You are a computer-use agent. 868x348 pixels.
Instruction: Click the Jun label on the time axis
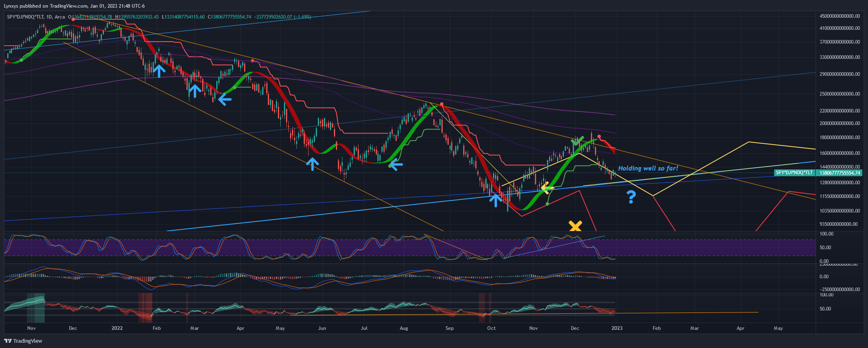322,328
